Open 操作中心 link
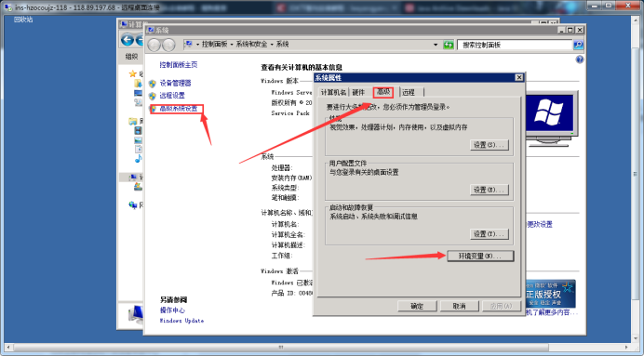This screenshot has width=644, height=356. pos(172,310)
